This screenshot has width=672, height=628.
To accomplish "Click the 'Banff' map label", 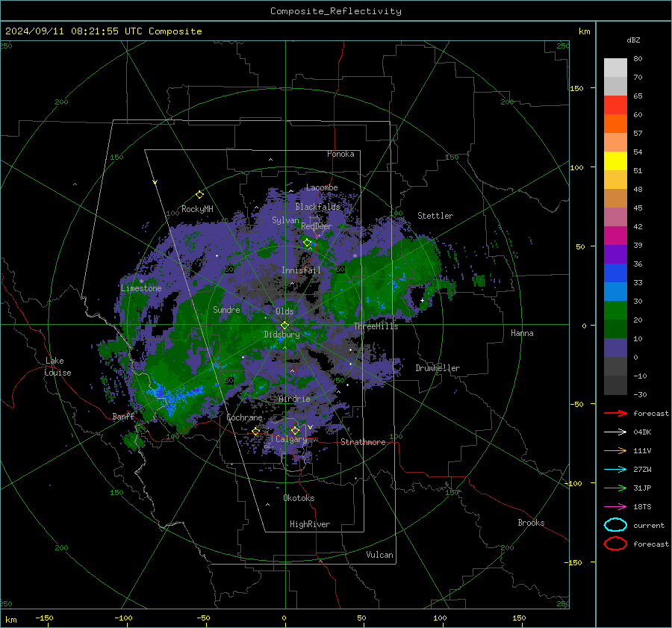I will [123, 416].
